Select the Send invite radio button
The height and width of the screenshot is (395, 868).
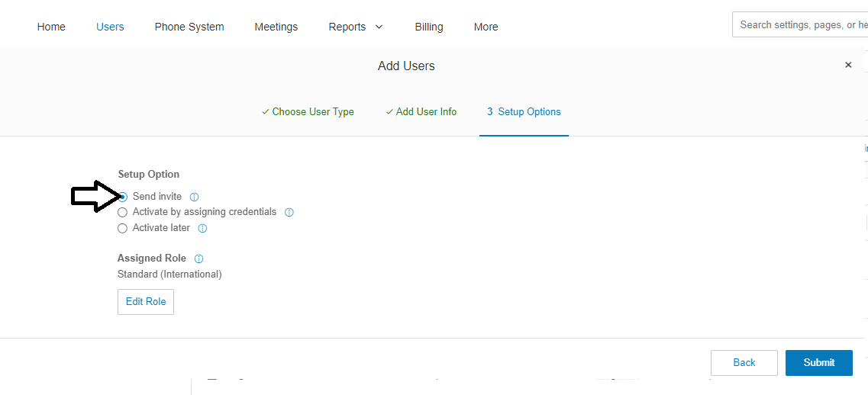click(123, 197)
